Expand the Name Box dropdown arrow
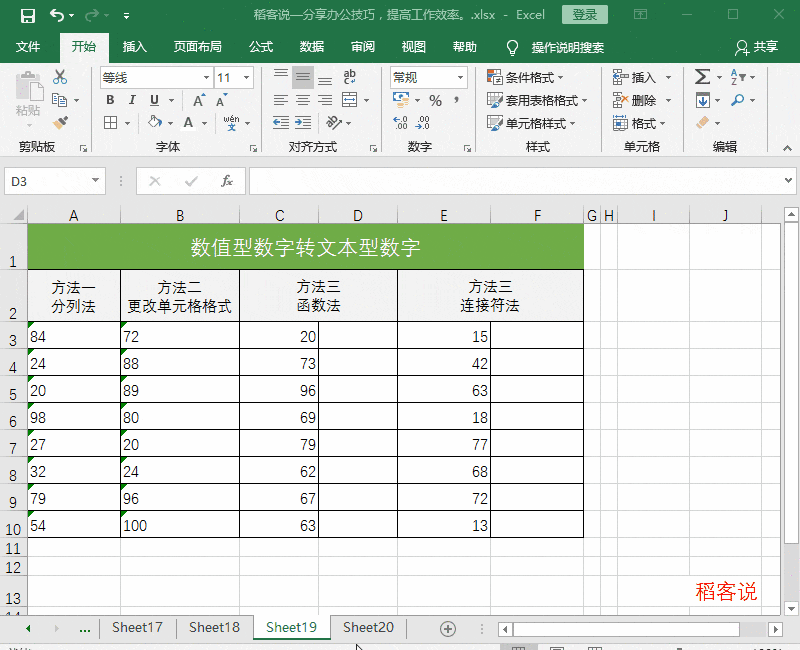Image resolution: width=800 pixels, height=650 pixels. point(95,181)
